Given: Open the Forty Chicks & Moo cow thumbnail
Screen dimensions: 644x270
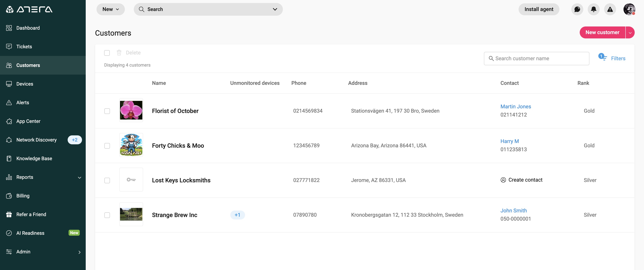Looking at the screenshot, I should pyautogui.click(x=131, y=145).
